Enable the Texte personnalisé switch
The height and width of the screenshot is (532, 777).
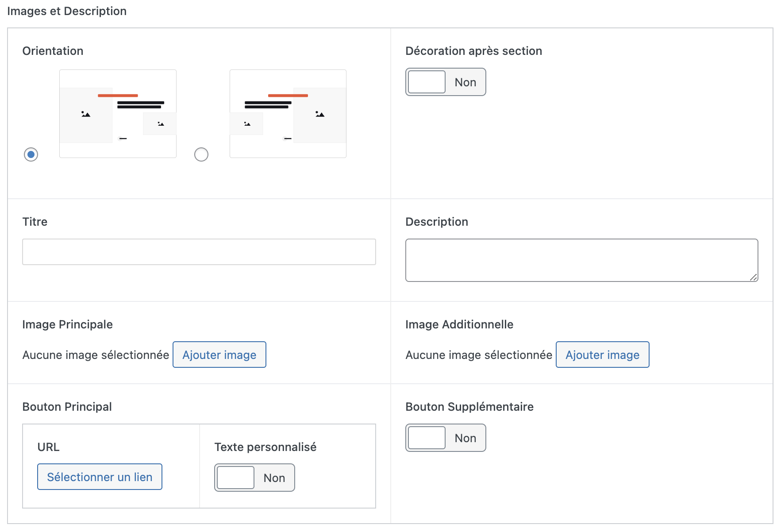click(x=254, y=478)
